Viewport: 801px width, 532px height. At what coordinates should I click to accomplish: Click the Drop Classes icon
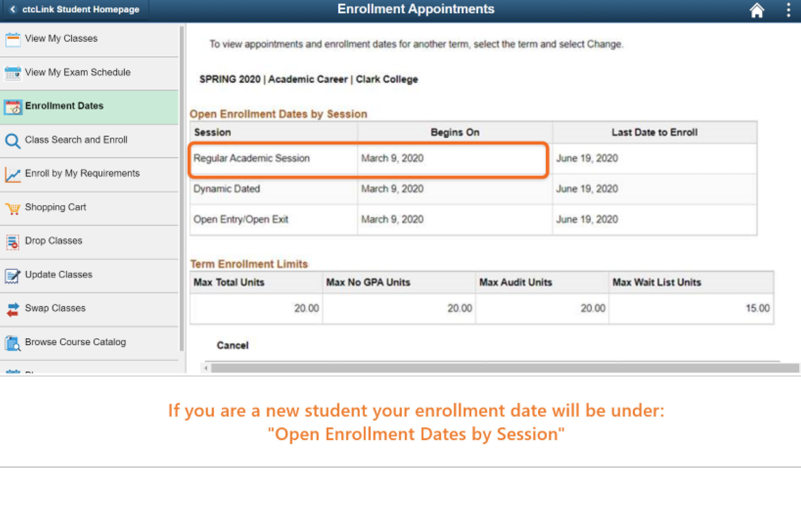12,242
